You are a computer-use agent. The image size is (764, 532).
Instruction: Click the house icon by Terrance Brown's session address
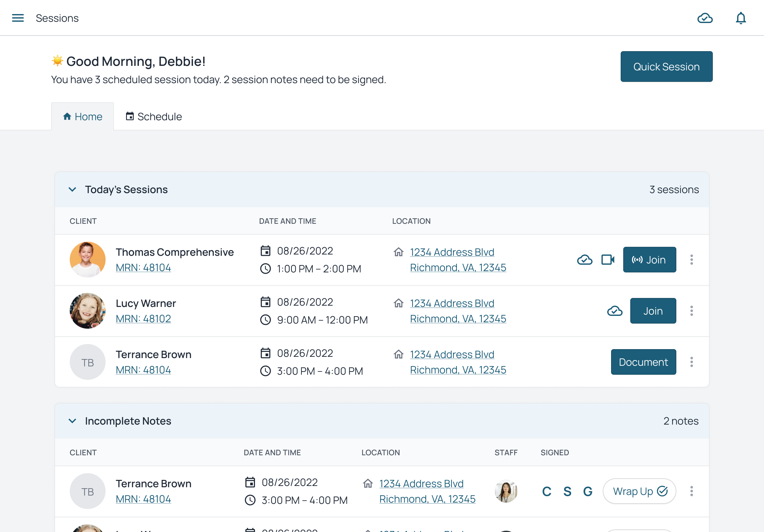click(398, 355)
